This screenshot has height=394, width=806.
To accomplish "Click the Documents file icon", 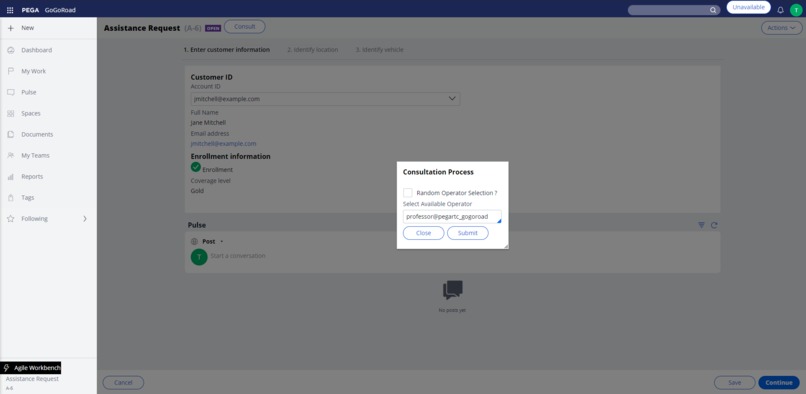I will tap(11, 135).
